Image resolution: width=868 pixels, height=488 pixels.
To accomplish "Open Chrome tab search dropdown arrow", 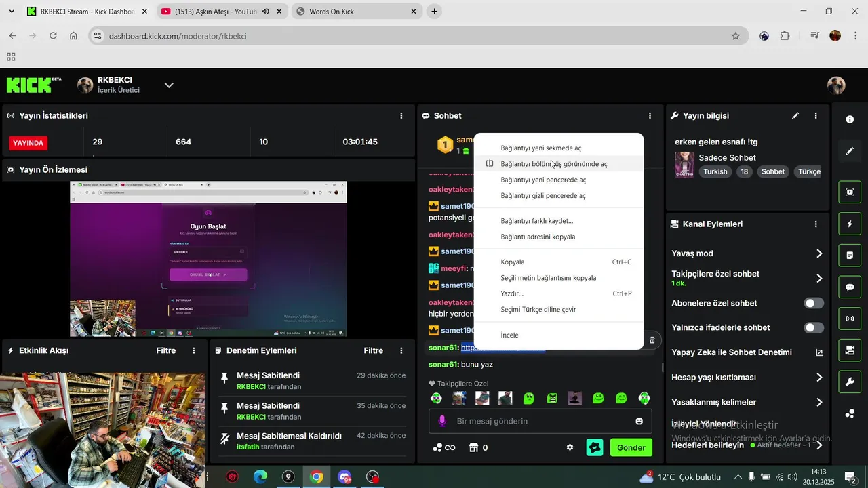I will (11, 12).
